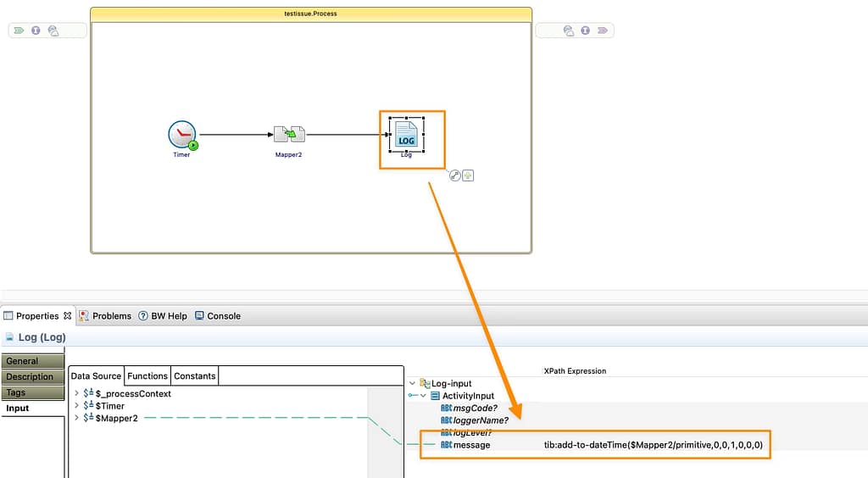Screen dimensions: 868x478
Task: Select the Timer activity icon
Action: point(182,135)
